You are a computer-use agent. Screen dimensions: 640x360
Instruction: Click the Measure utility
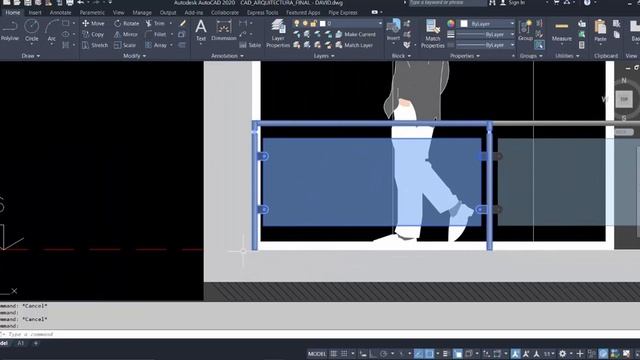[562, 31]
